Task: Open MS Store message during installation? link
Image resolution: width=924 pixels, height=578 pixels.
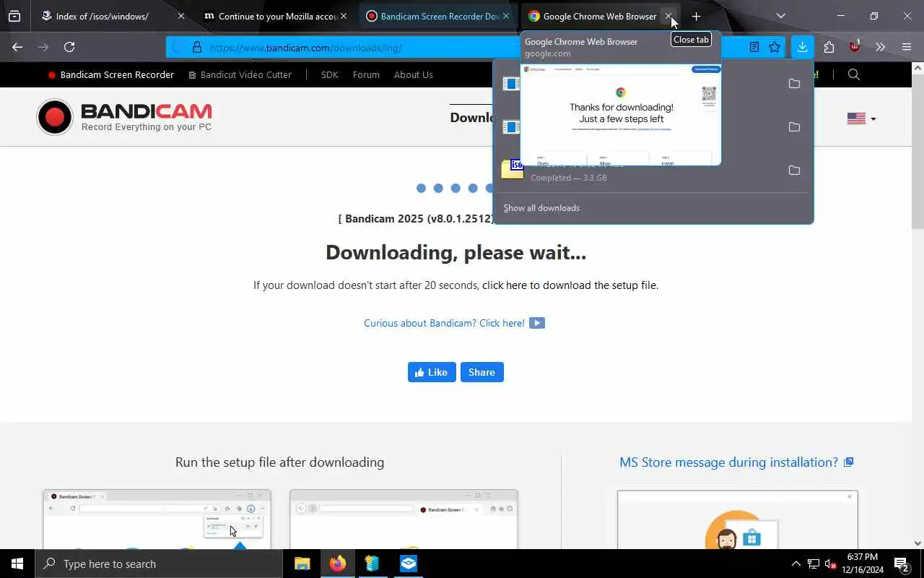Action: [728, 462]
